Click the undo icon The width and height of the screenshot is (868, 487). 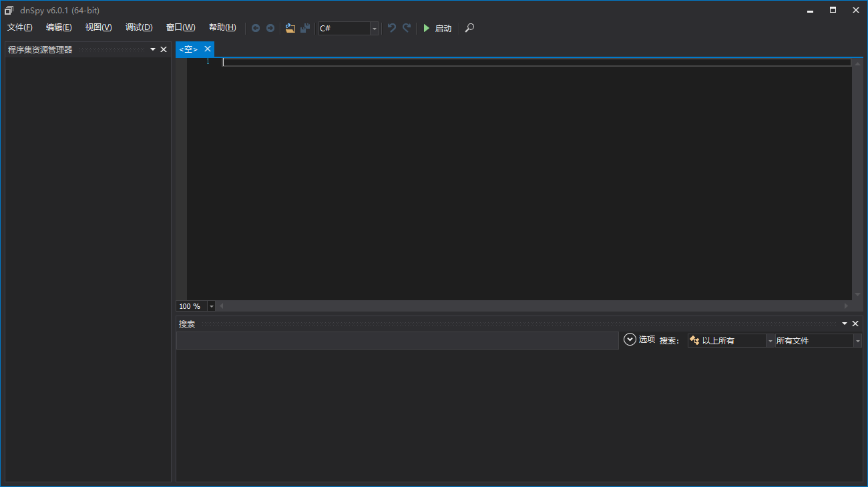pos(392,28)
